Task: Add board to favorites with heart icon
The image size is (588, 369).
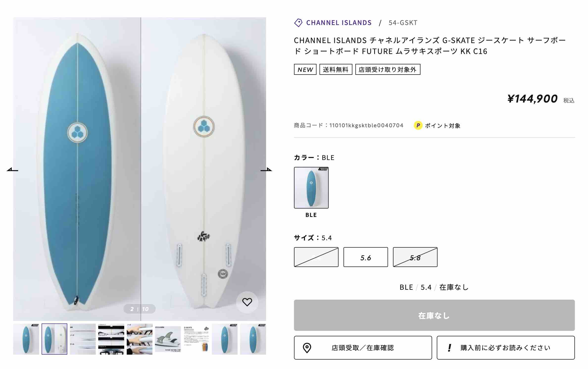Action: (x=247, y=302)
